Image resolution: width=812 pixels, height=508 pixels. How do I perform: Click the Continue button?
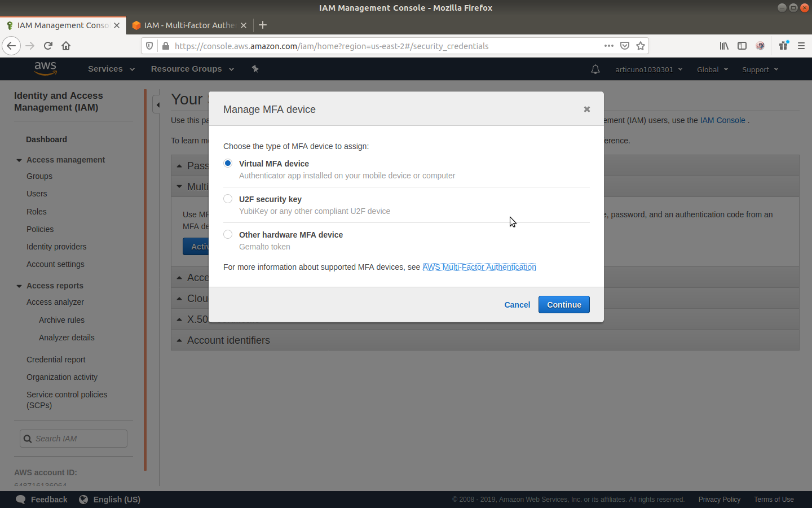564,305
